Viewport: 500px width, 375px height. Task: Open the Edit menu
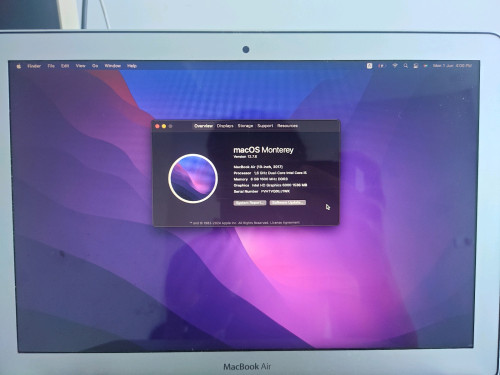65,66
